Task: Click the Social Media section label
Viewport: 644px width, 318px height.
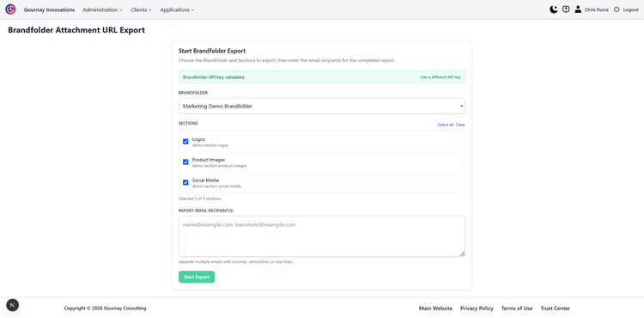Action: pyautogui.click(x=205, y=180)
